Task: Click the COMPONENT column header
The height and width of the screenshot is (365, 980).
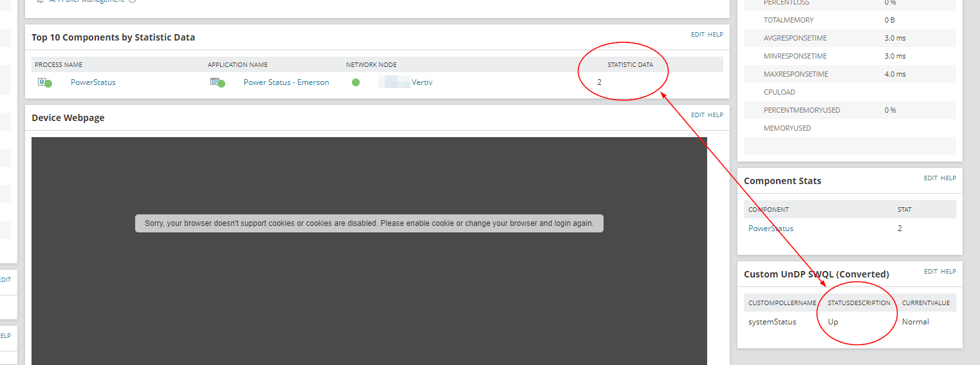Action: 768,210
